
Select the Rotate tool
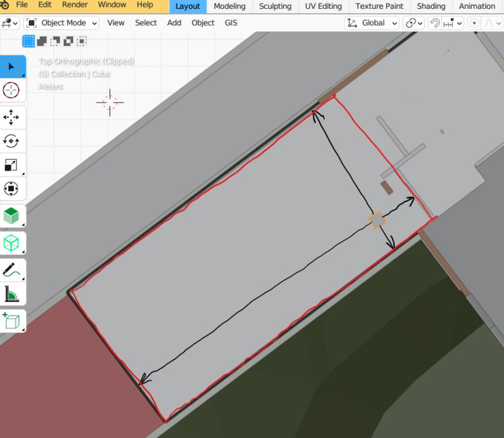11,141
